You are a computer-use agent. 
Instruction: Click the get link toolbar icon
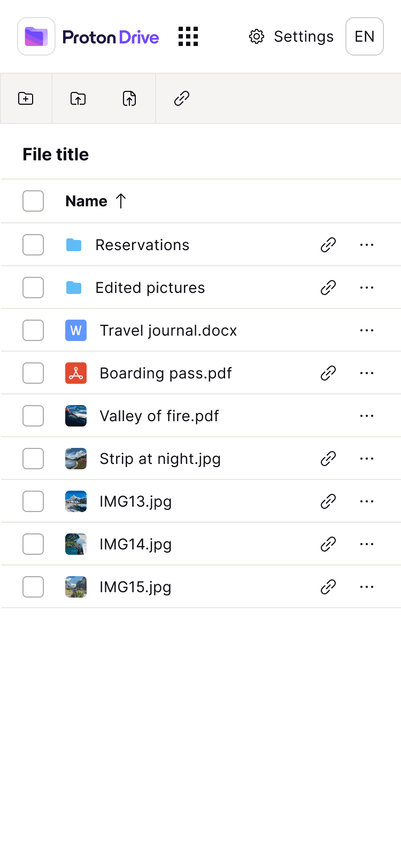pyautogui.click(x=182, y=98)
